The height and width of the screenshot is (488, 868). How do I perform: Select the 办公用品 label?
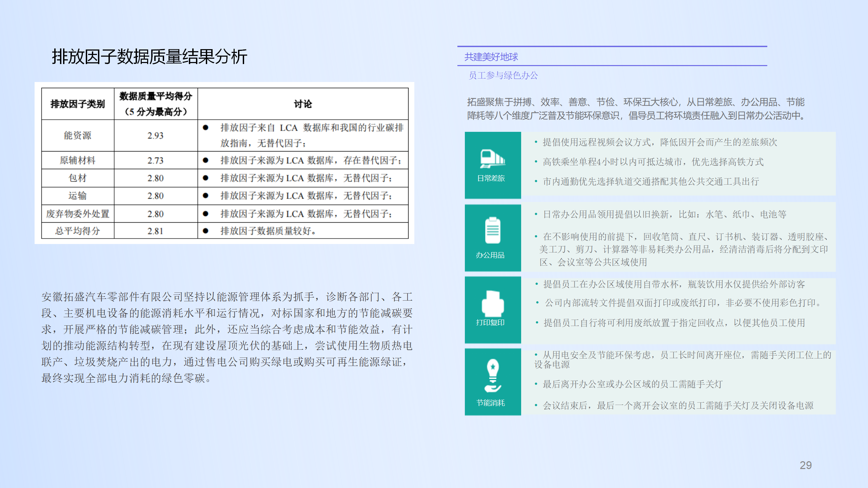tap(490, 255)
